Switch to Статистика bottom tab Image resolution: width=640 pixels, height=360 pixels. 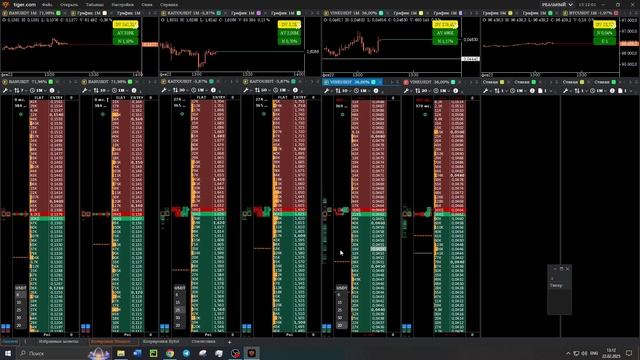(x=203, y=342)
